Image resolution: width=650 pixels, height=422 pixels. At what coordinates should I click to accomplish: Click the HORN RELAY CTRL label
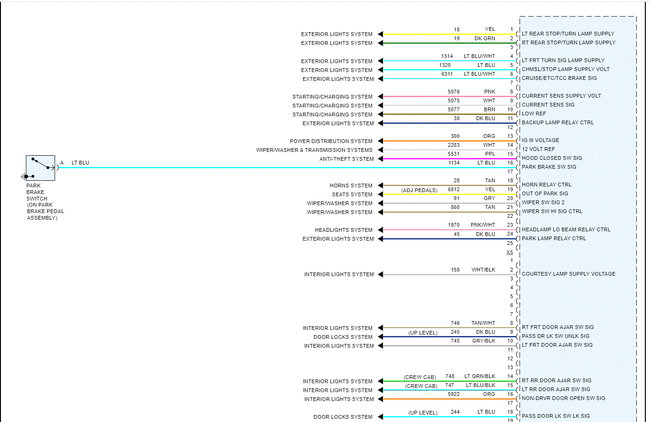546,184
